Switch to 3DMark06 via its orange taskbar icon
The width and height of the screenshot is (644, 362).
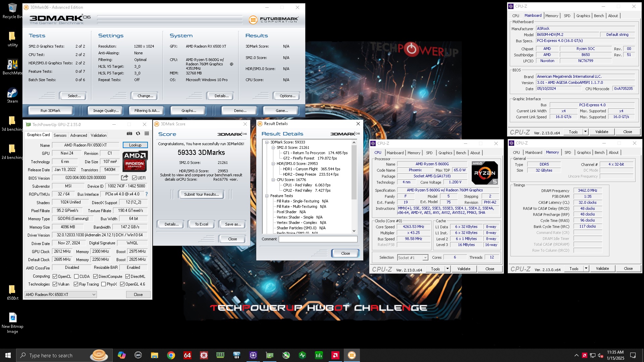click(352, 355)
